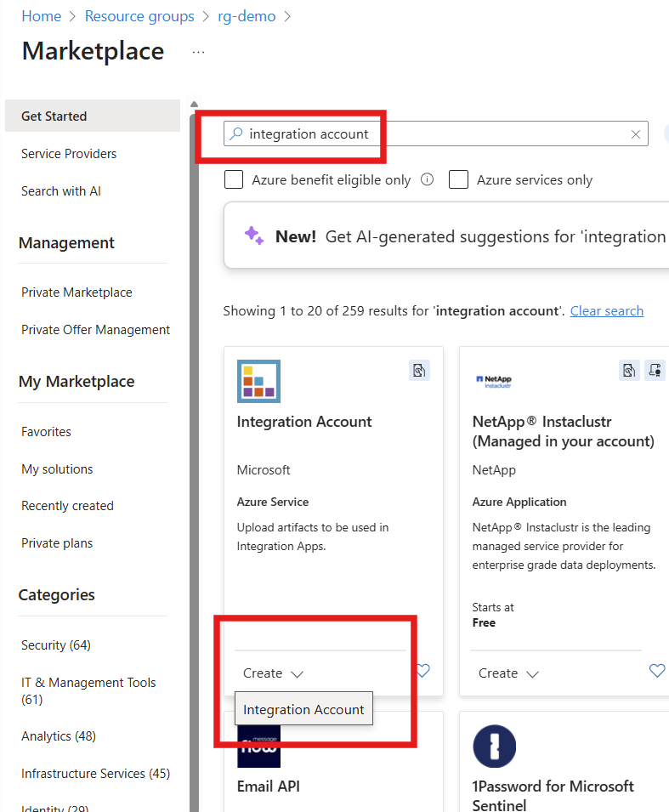
Task: Favorite the NetApp Instaclustr offer with the heart
Action: [x=657, y=671]
